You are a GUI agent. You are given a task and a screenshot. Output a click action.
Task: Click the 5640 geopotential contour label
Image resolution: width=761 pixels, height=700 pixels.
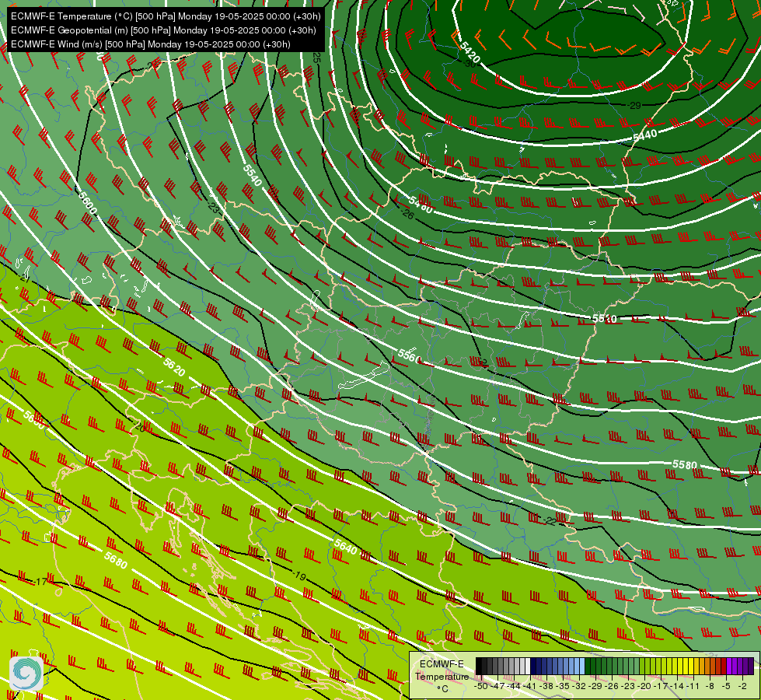point(346,547)
